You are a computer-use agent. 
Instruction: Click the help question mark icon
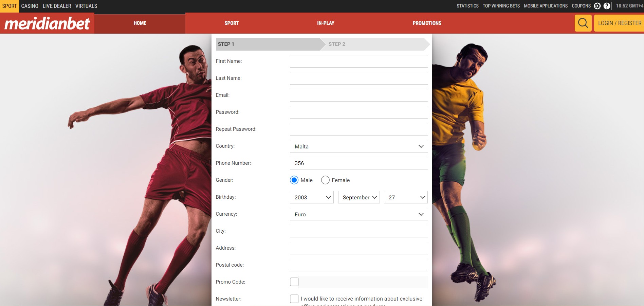607,6
